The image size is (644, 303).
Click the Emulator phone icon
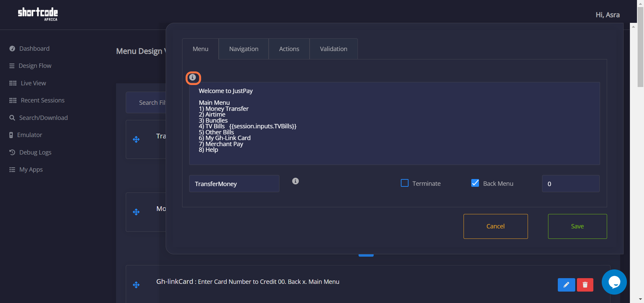coord(11,135)
